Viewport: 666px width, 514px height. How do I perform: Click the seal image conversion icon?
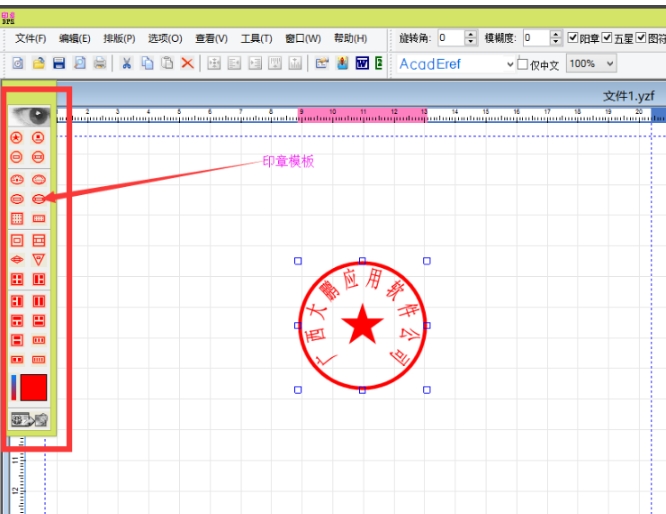click(x=29, y=420)
